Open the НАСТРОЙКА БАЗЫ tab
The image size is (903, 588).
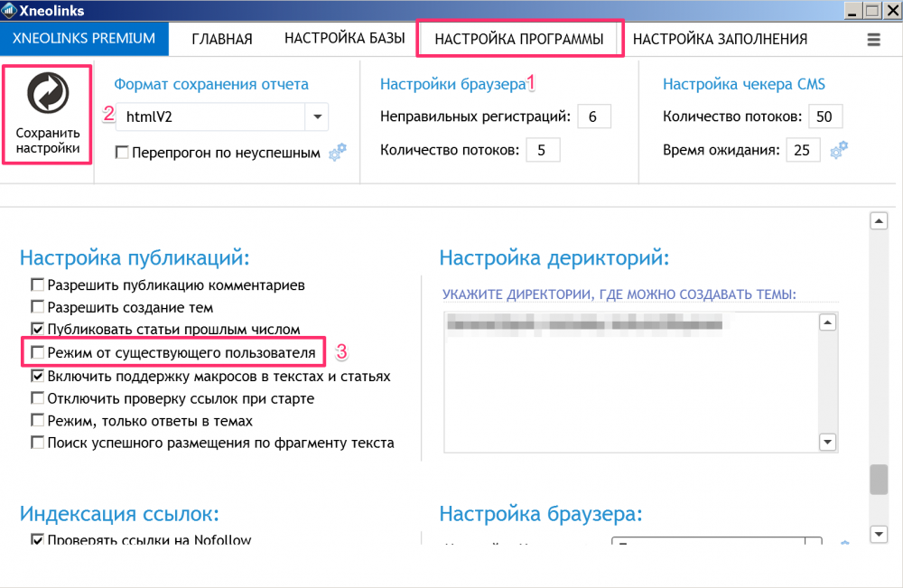344,38
